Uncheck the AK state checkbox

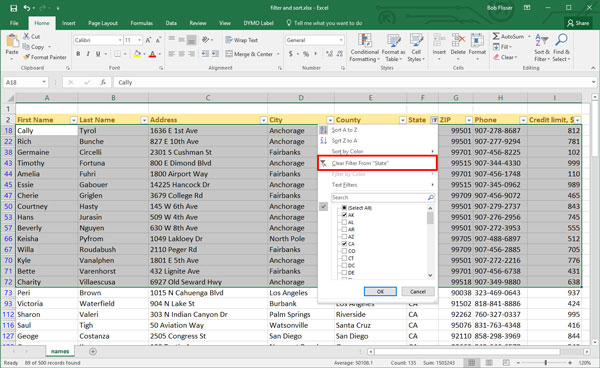click(344, 215)
